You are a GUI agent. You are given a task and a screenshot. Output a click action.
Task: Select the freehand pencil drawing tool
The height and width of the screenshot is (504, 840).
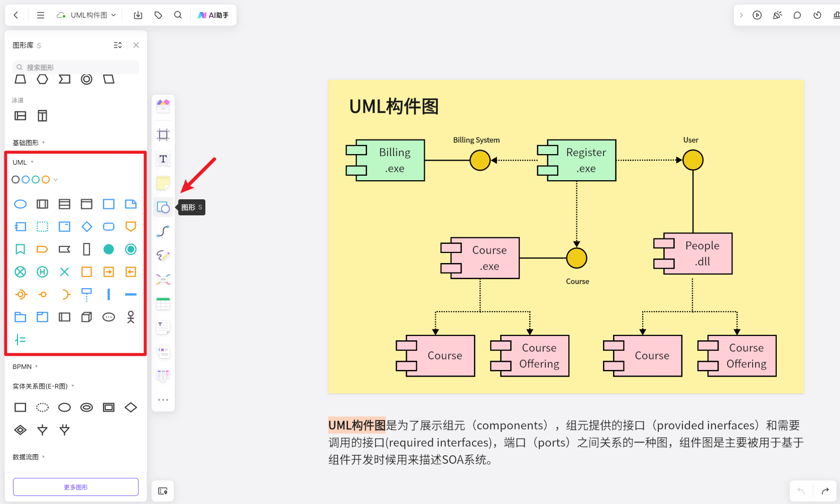pyautogui.click(x=163, y=255)
